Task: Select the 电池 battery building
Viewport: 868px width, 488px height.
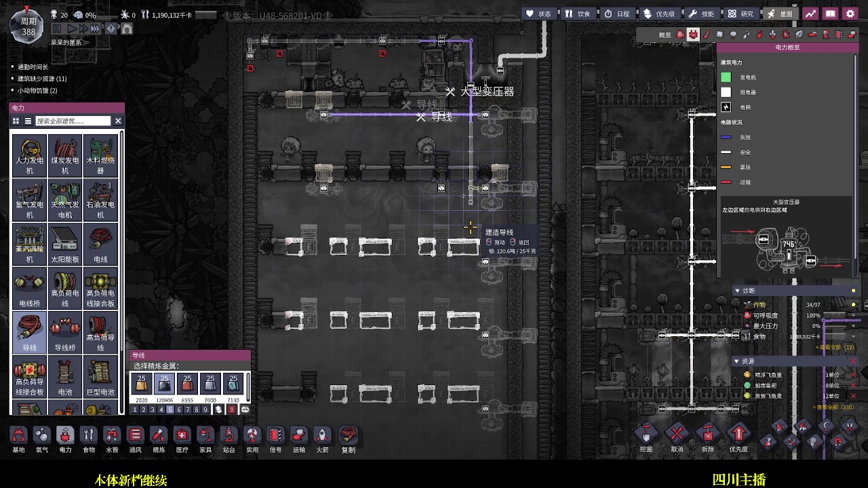Action: tap(65, 376)
